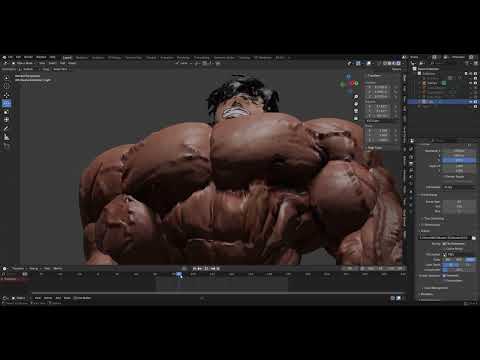The height and width of the screenshot is (360, 480).
Task: Toggle the File Extensions checkbox
Action: click(x=444, y=244)
